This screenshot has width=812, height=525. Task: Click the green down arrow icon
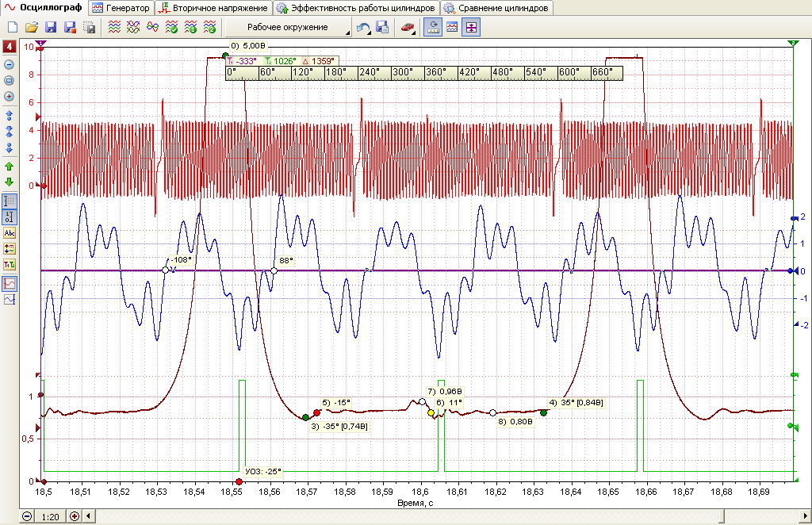pyautogui.click(x=9, y=182)
